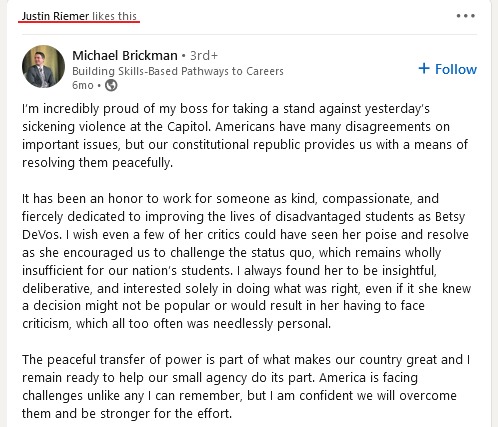
Task: Follow Michael Brickman
Action: [448, 69]
